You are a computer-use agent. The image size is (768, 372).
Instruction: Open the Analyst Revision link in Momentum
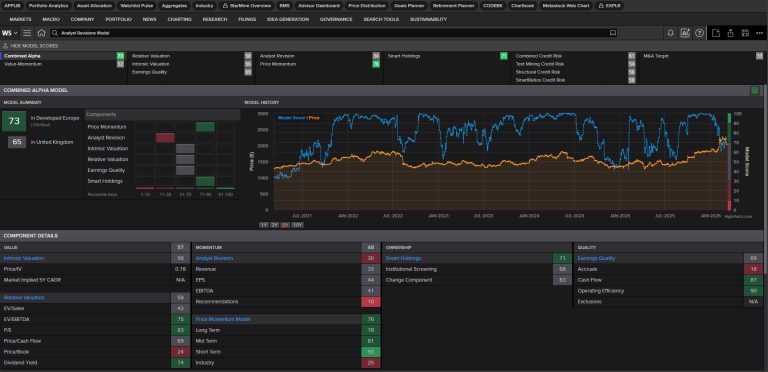(x=214, y=258)
